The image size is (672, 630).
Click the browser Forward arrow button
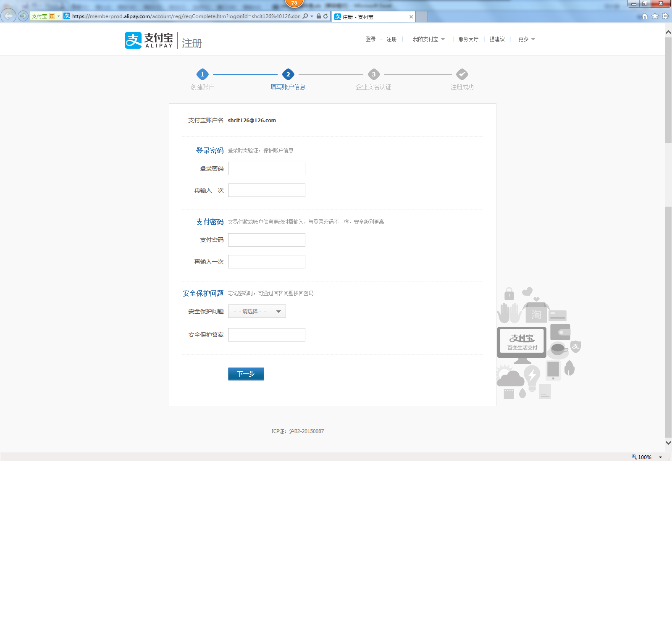tap(23, 16)
